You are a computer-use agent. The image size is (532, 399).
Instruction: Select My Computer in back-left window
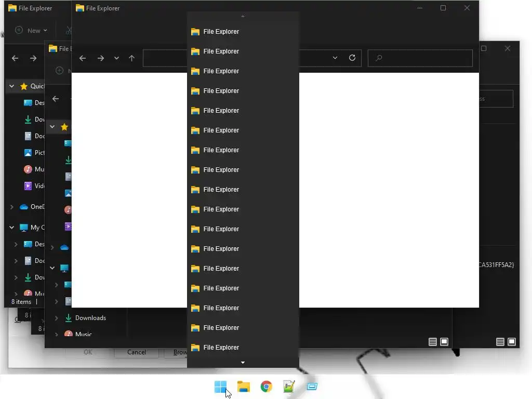tap(32, 228)
